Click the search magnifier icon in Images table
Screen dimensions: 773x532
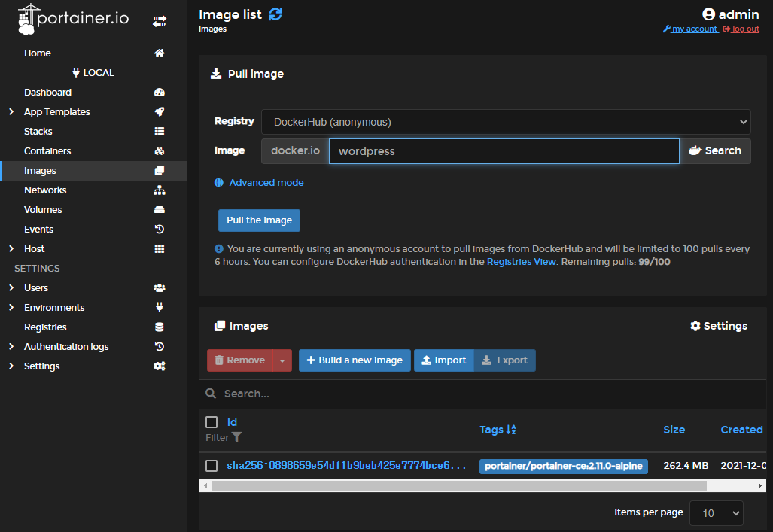click(211, 394)
